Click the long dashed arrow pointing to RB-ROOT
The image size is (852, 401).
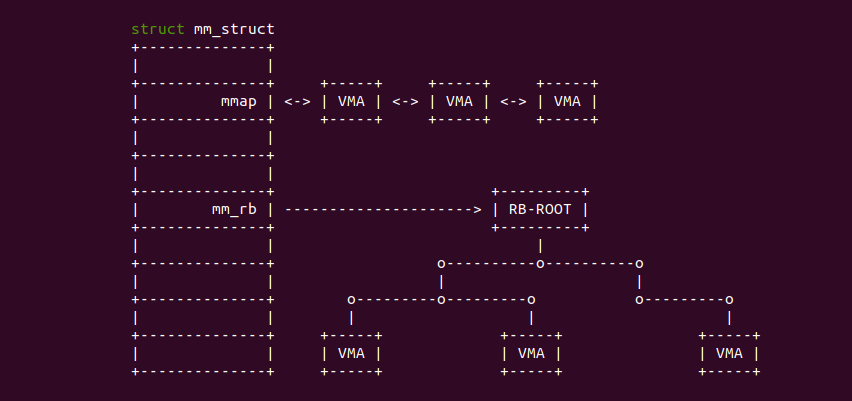point(384,209)
